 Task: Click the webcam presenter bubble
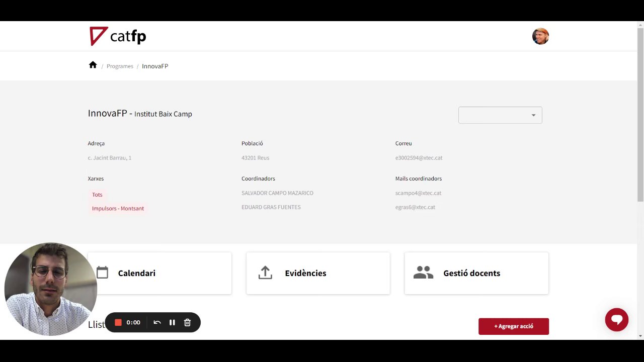(x=50, y=289)
